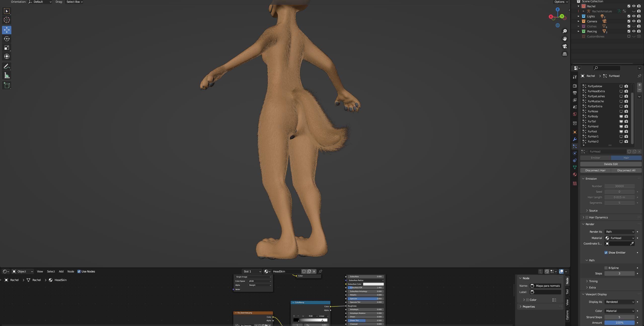Switch orthographic/perspective grid icon

click(x=565, y=54)
